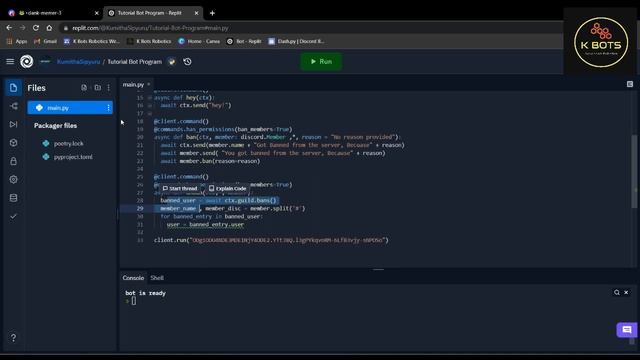This screenshot has height=360, width=640.
Task: Close the dank-memer browser tab
Action: (x=97, y=13)
